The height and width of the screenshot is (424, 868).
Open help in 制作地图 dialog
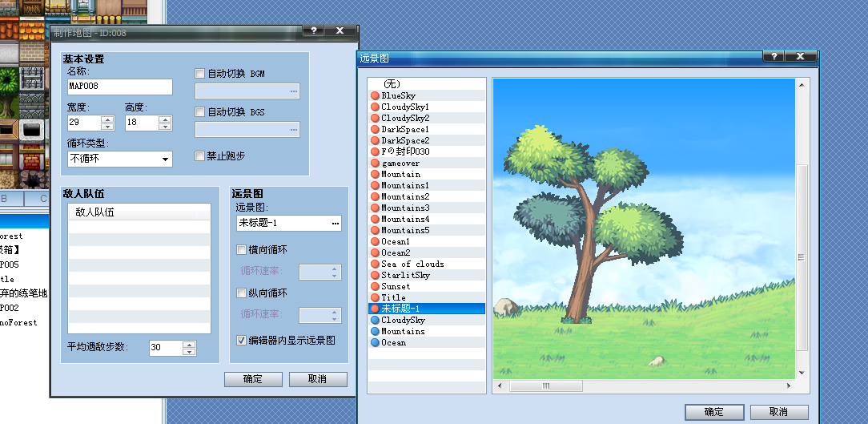pos(313,30)
